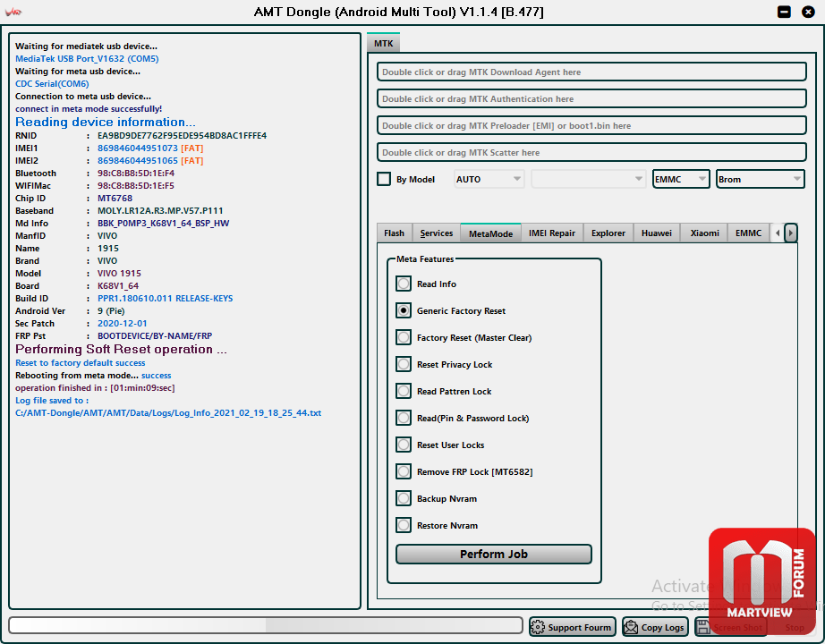The image size is (825, 644).
Task: Select the top MTK tab
Action: click(x=384, y=43)
